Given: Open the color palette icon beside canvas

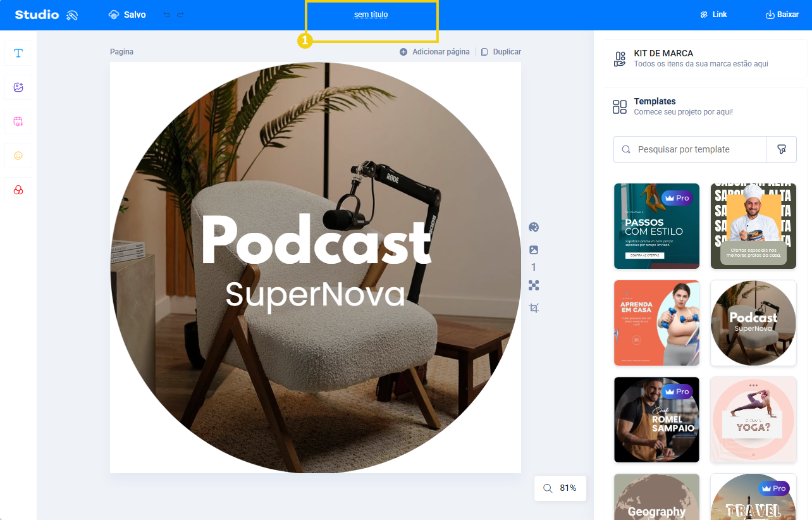Looking at the screenshot, I should 534,227.
